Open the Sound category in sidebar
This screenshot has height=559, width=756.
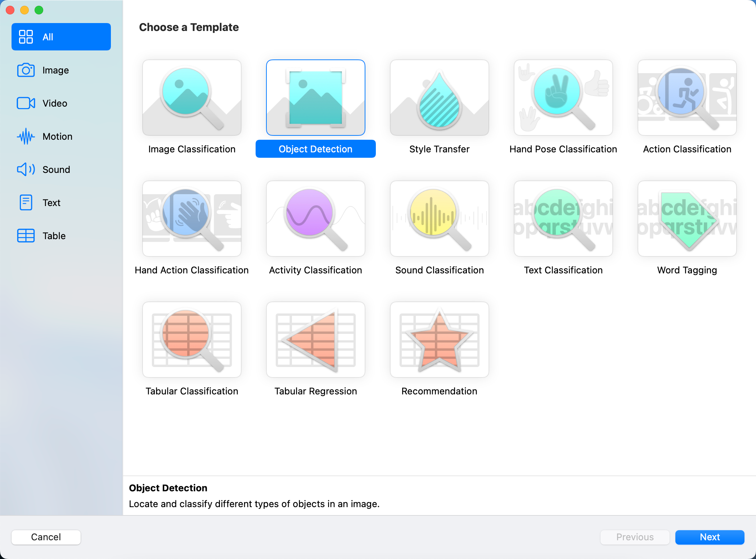click(x=56, y=170)
